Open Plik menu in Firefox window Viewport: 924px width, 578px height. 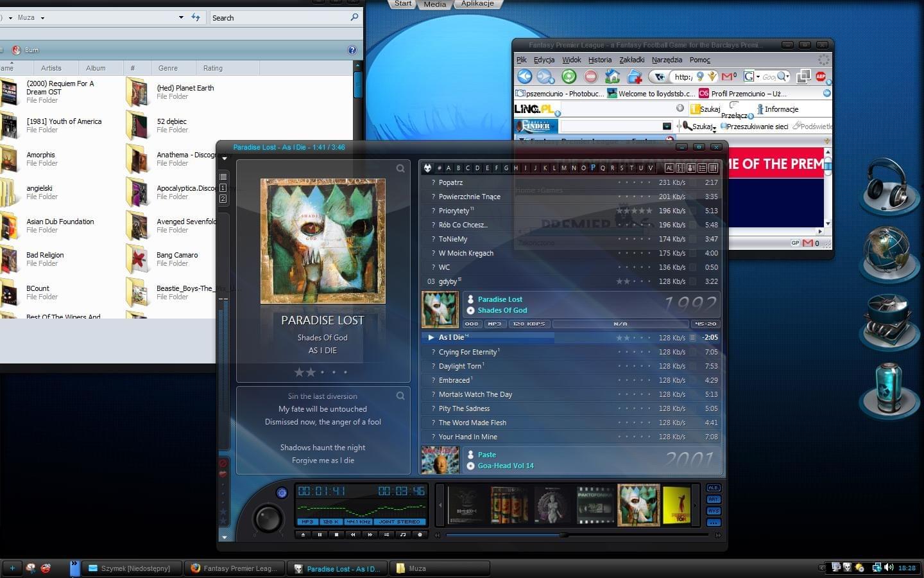tap(522, 60)
